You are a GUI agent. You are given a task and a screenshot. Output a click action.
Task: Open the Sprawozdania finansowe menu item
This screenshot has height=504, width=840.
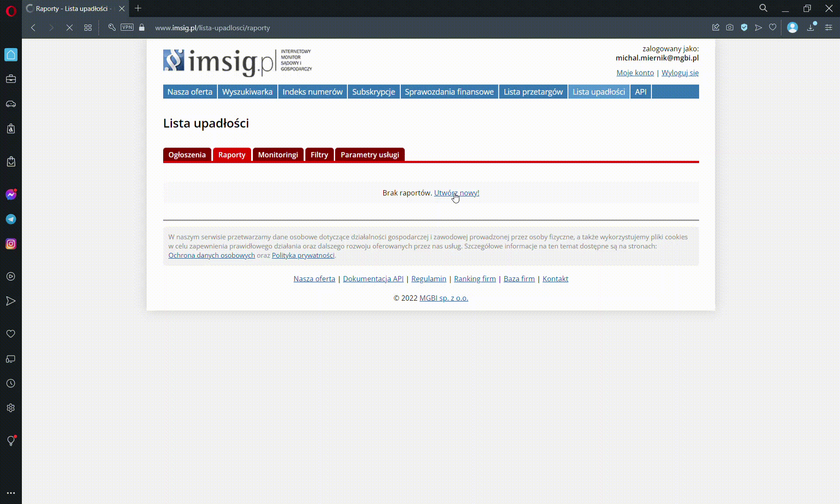coord(449,92)
